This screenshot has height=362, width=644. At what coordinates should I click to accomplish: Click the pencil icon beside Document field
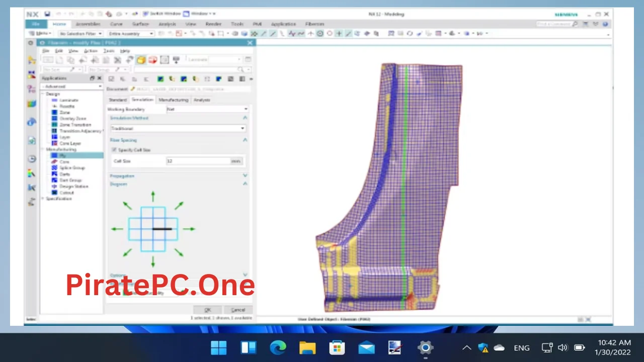tap(132, 89)
